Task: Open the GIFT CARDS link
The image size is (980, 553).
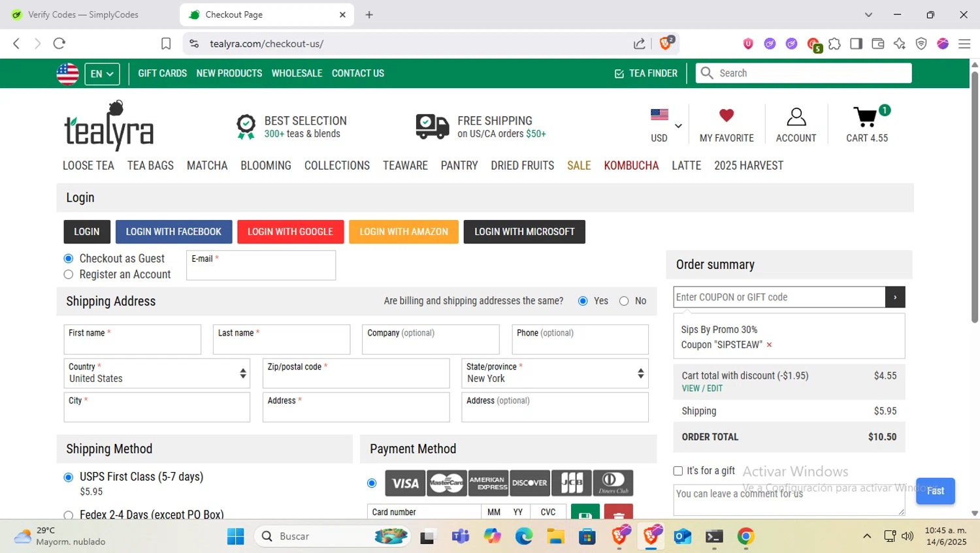Action: click(x=163, y=74)
